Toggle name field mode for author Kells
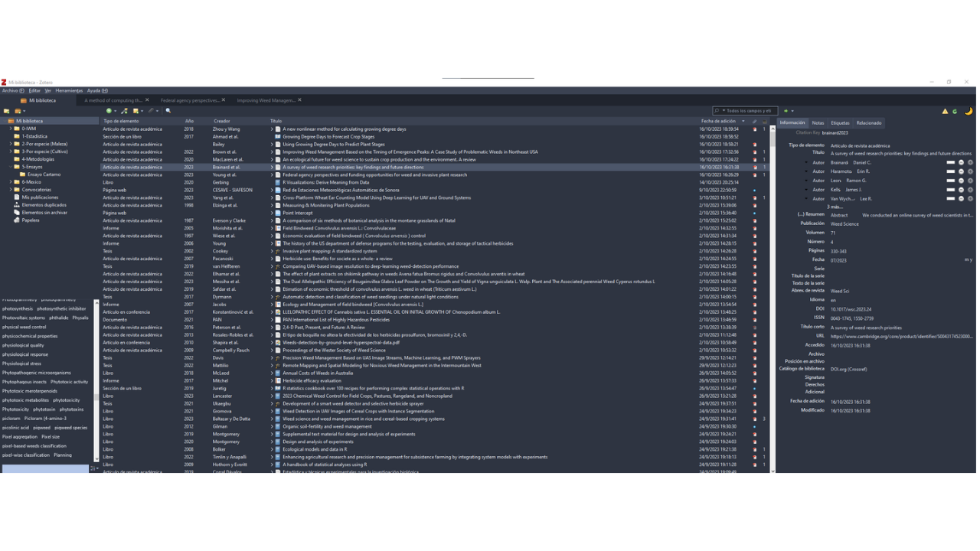 click(x=950, y=190)
